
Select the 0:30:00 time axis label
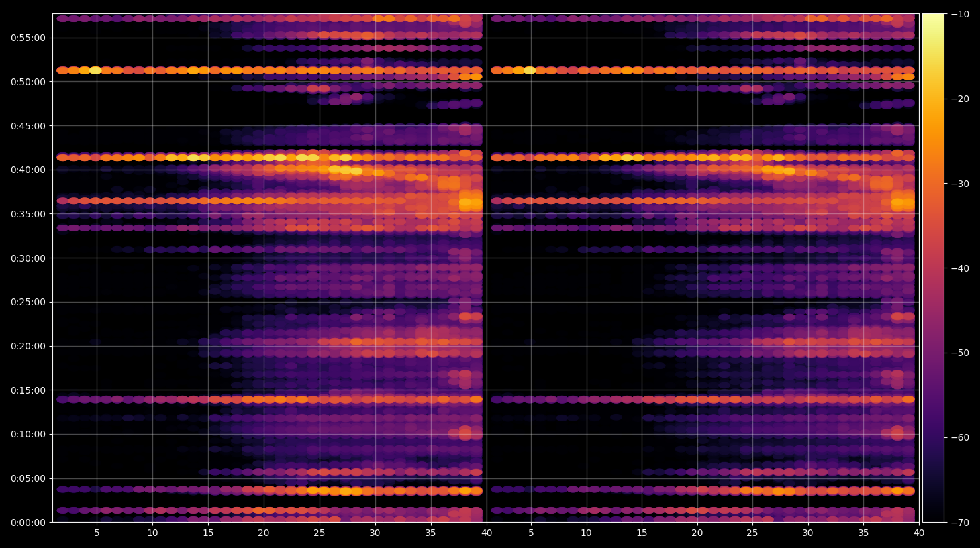(28, 258)
